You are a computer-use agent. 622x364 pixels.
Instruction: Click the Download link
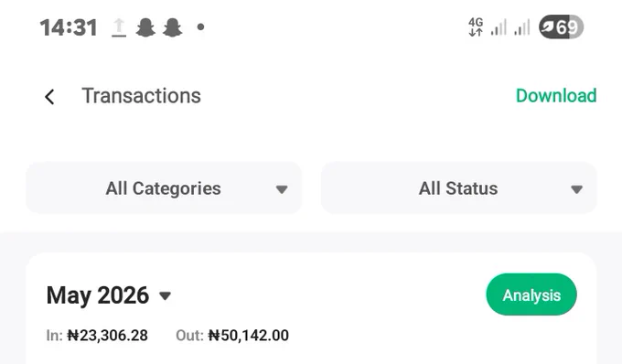click(x=556, y=95)
